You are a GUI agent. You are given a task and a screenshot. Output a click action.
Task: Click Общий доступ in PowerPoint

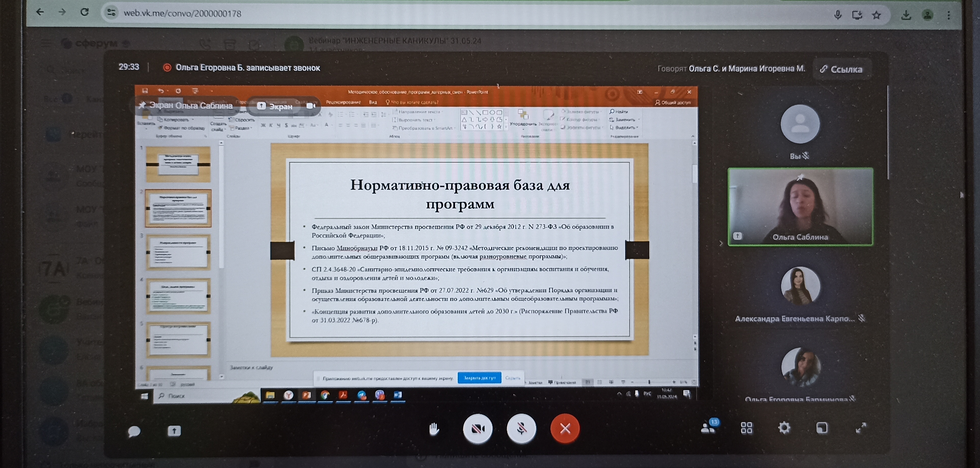click(673, 103)
